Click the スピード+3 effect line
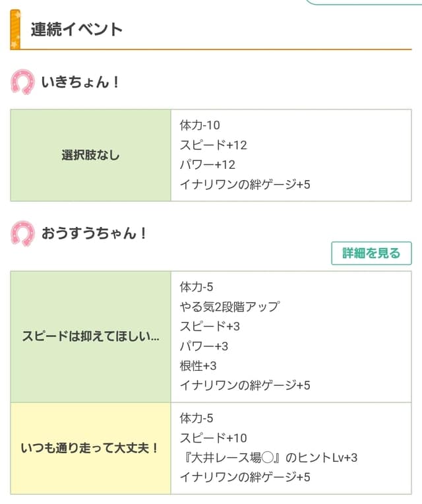Viewport: 422px width, 504px height. tap(210, 327)
